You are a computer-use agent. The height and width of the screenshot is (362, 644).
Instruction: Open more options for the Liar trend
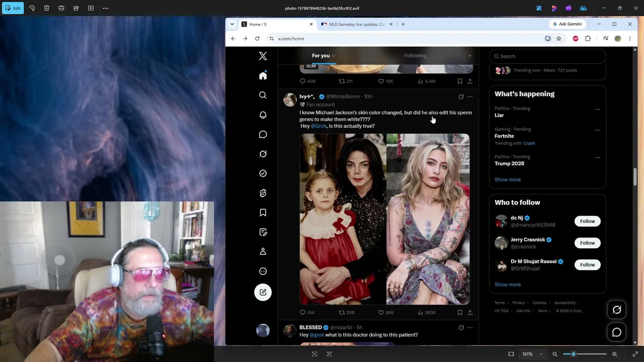click(x=597, y=109)
